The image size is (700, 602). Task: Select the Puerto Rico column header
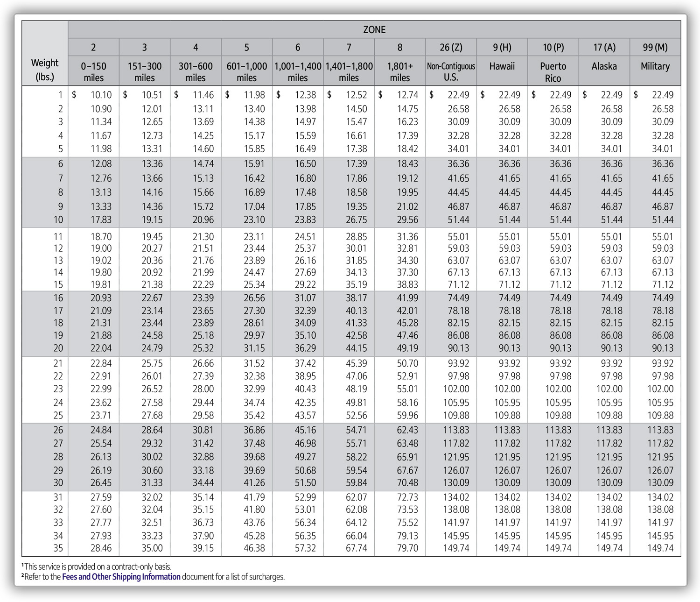click(x=553, y=72)
